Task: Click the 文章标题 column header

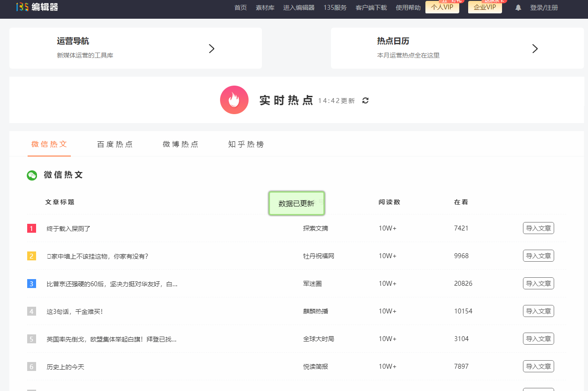Action: coord(60,202)
